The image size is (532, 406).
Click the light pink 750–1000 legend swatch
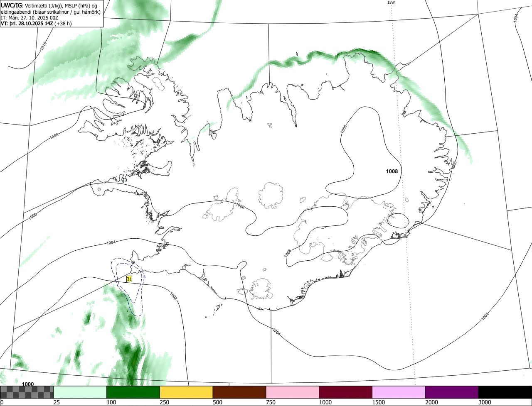(293, 392)
